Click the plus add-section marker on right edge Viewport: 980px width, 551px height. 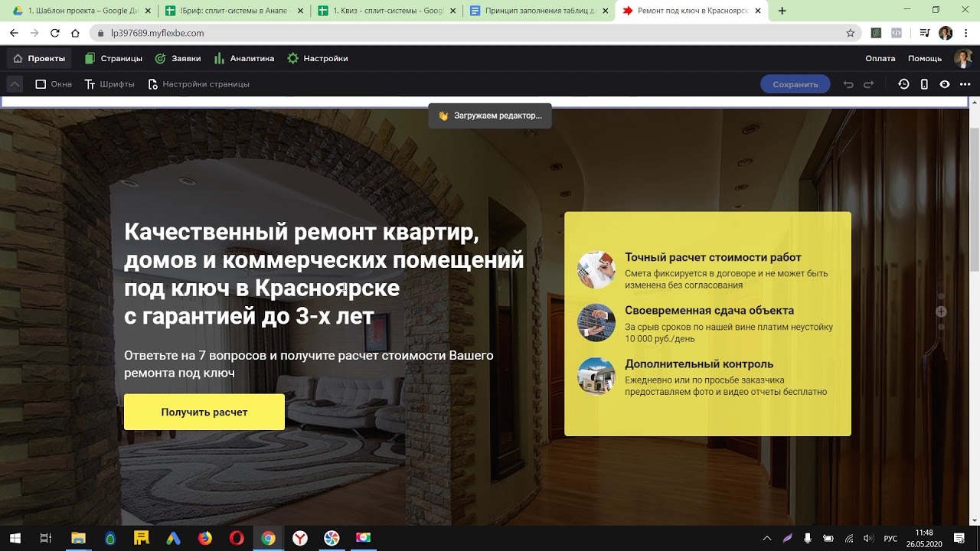coord(941,311)
